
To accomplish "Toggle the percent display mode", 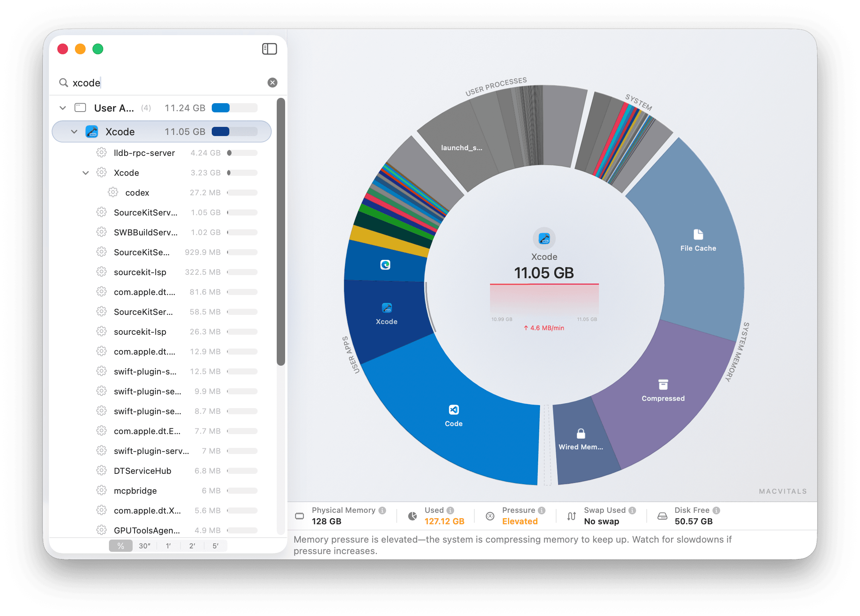I will tap(121, 546).
